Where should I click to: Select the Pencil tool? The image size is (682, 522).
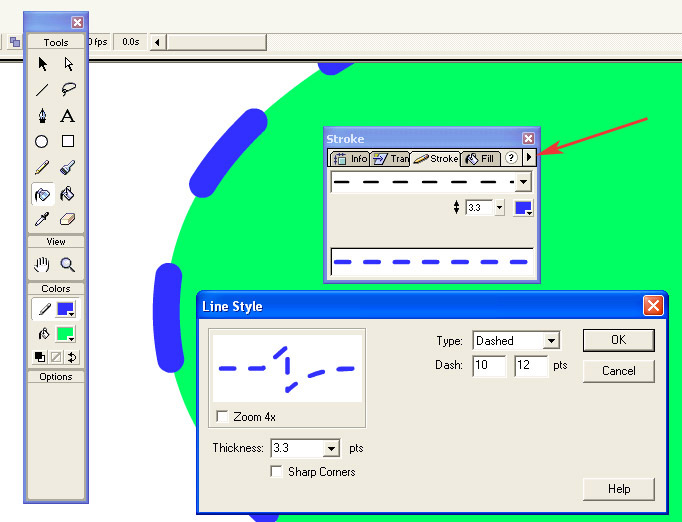[x=42, y=168]
